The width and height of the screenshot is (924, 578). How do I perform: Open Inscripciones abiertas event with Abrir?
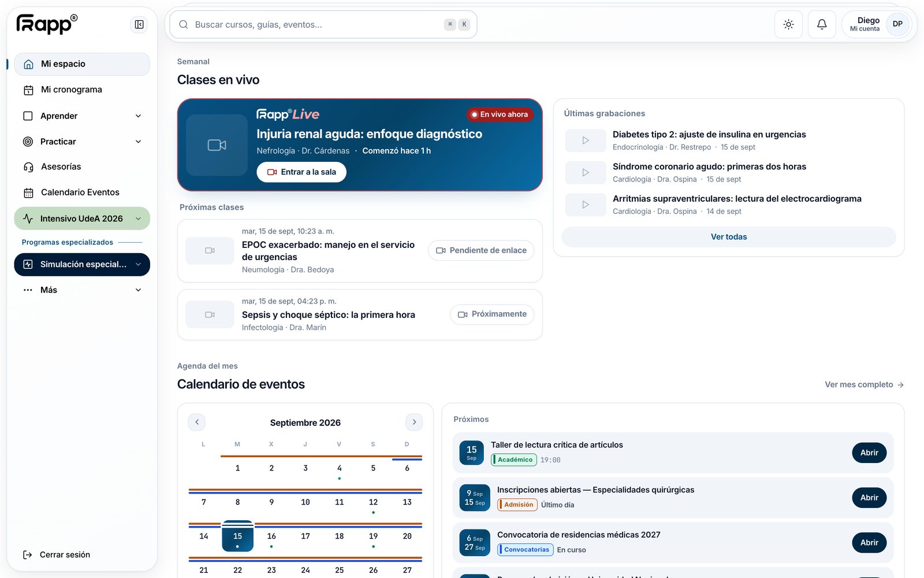tap(869, 498)
